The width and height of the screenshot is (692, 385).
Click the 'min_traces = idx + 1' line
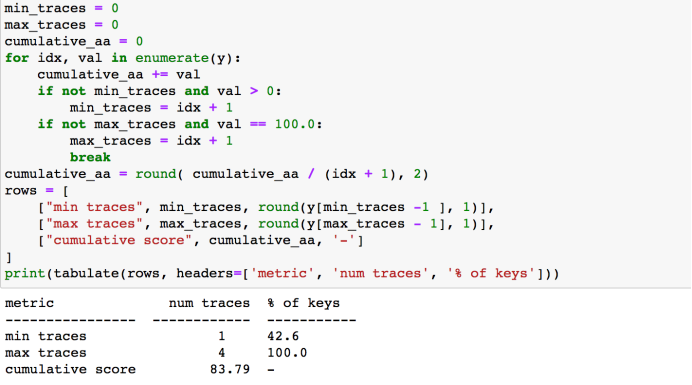(x=151, y=108)
